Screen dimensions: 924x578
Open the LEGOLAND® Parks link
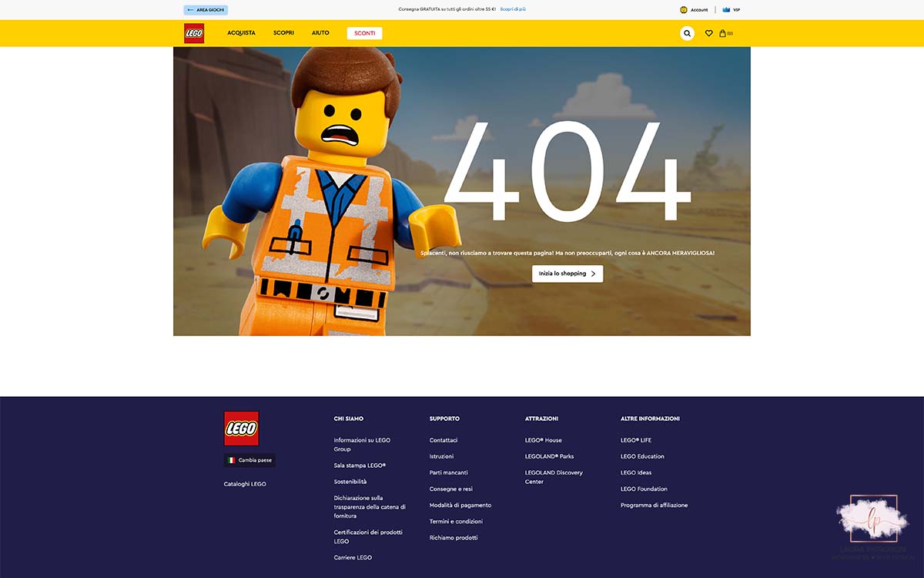point(549,456)
